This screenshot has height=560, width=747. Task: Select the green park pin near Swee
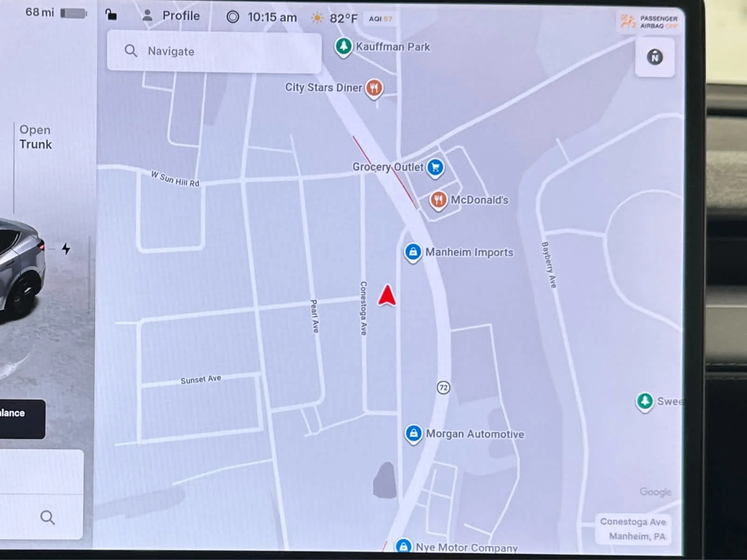(645, 401)
